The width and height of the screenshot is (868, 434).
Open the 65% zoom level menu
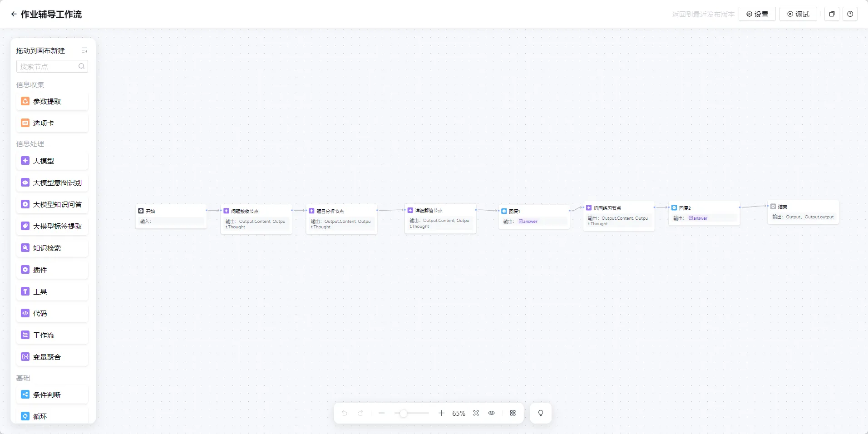tap(459, 413)
